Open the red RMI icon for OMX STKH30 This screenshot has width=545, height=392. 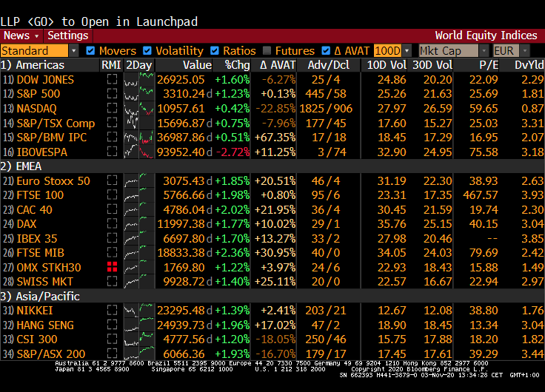pyautogui.click(x=112, y=267)
